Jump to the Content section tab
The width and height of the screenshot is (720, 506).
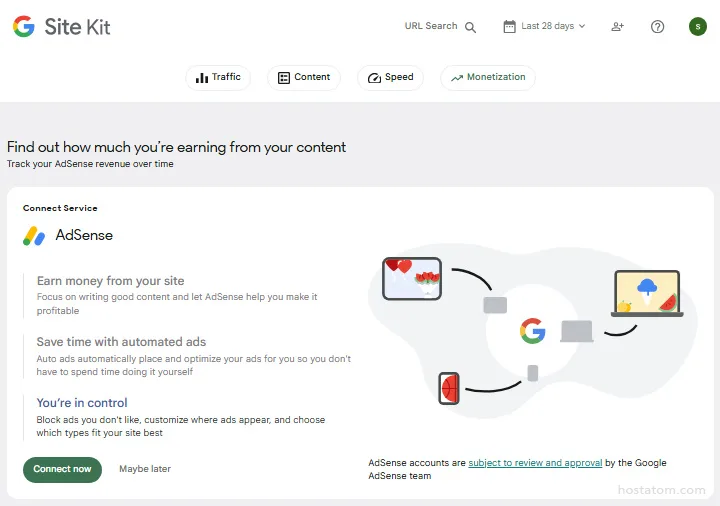pyautogui.click(x=304, y=77)
